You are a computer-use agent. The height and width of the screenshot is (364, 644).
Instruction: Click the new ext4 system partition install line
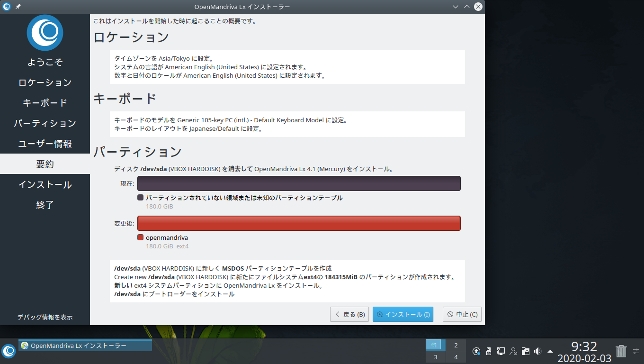pos(218,285)
